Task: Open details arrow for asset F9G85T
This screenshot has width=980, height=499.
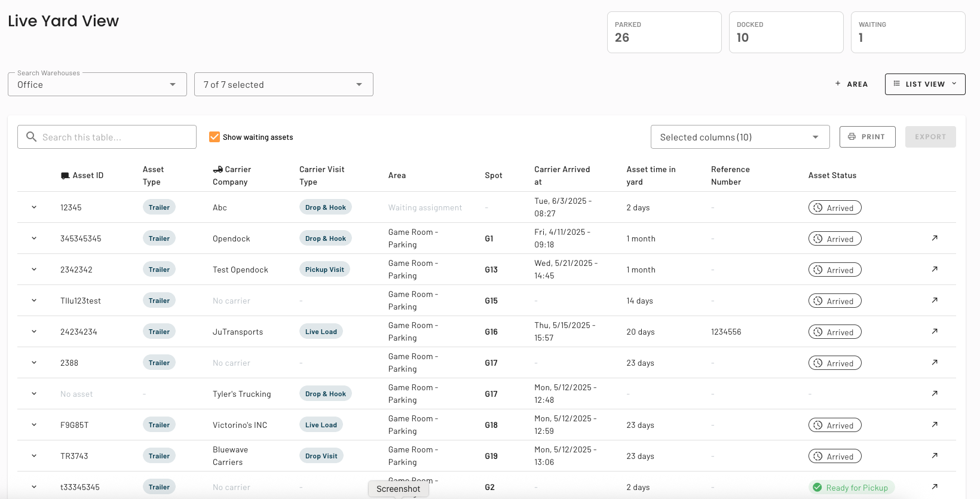Action: 935,424
